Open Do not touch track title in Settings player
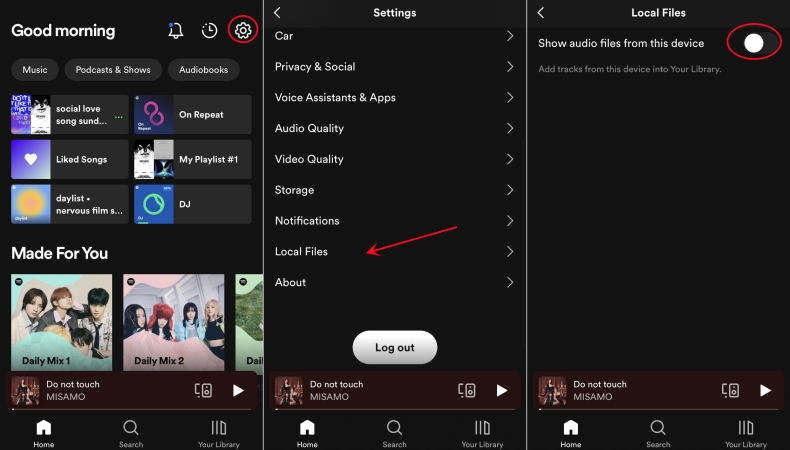Viewport: 790px width, 450px height. coord(337,384)
